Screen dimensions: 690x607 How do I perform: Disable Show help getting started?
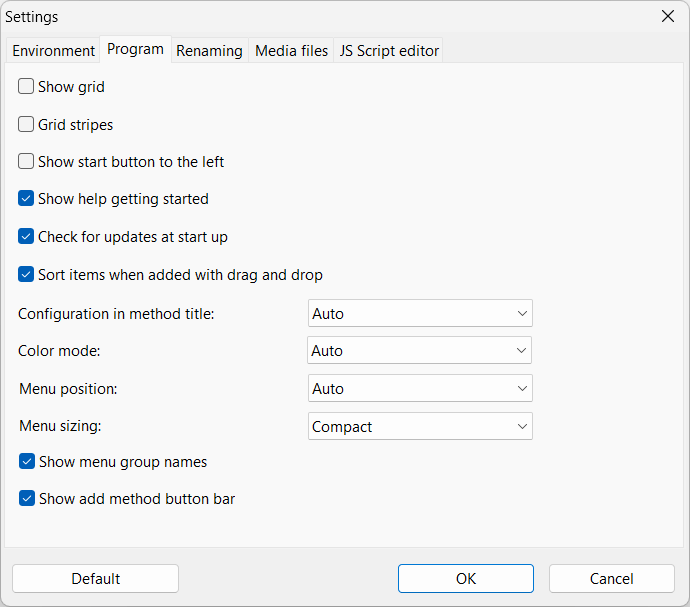pos(26,199)
